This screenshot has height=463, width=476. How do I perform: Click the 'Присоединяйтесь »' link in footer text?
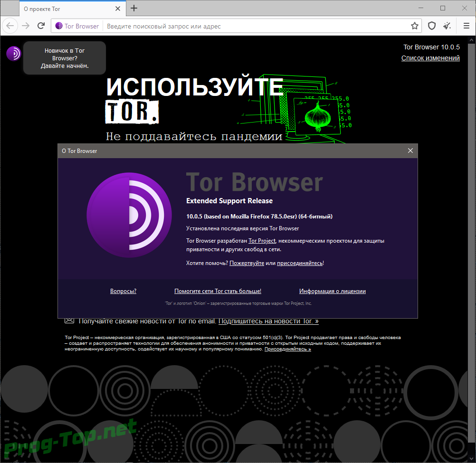[288, 349]
